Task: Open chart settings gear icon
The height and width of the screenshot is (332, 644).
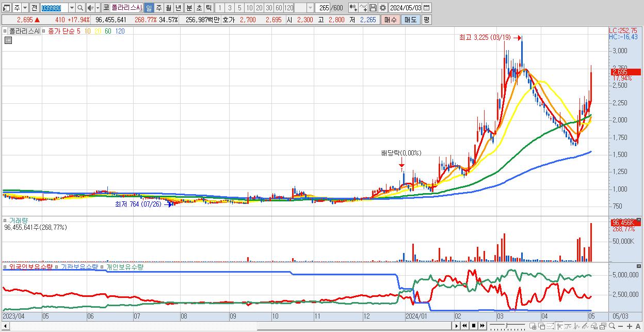Action: pos(383,8)
